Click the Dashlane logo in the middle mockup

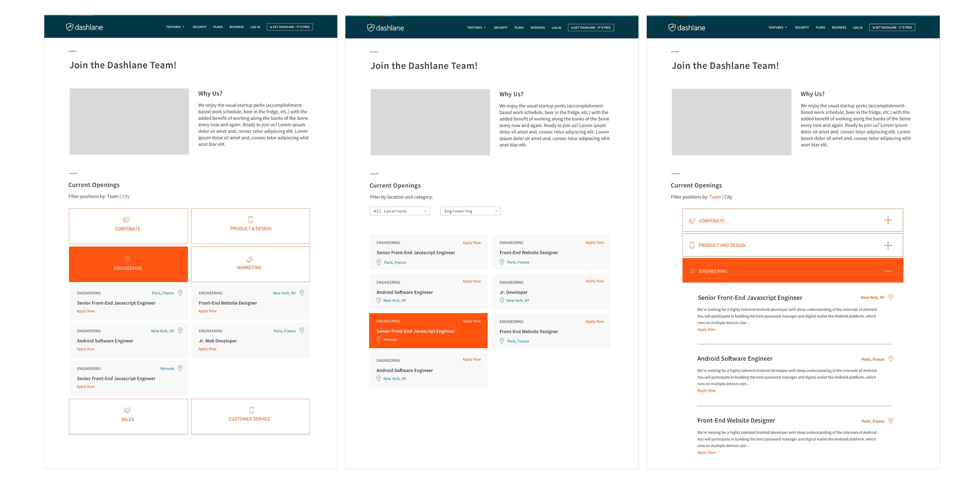385,28
